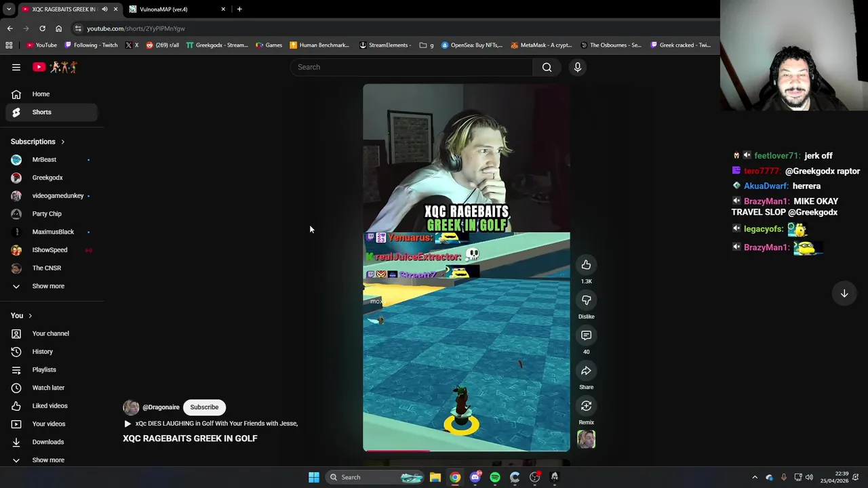Open the sound thumbnail below Remix

click(586, 439)
